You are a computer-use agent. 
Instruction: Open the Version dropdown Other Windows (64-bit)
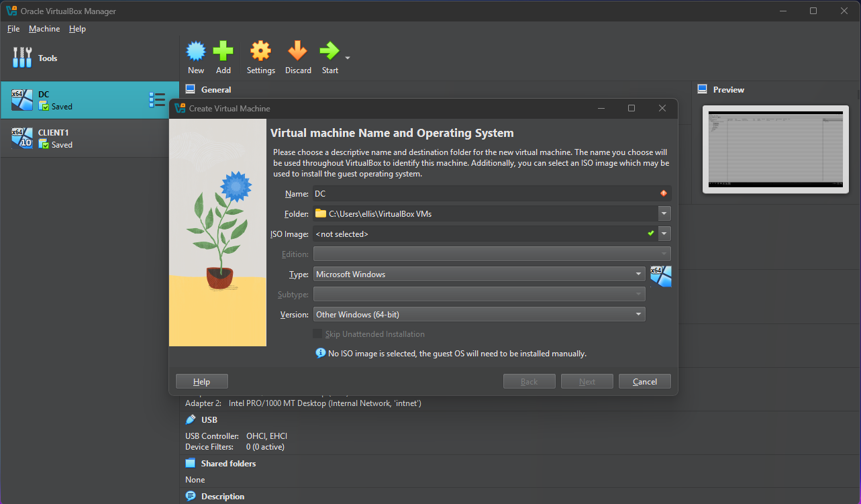coord(479,314)
